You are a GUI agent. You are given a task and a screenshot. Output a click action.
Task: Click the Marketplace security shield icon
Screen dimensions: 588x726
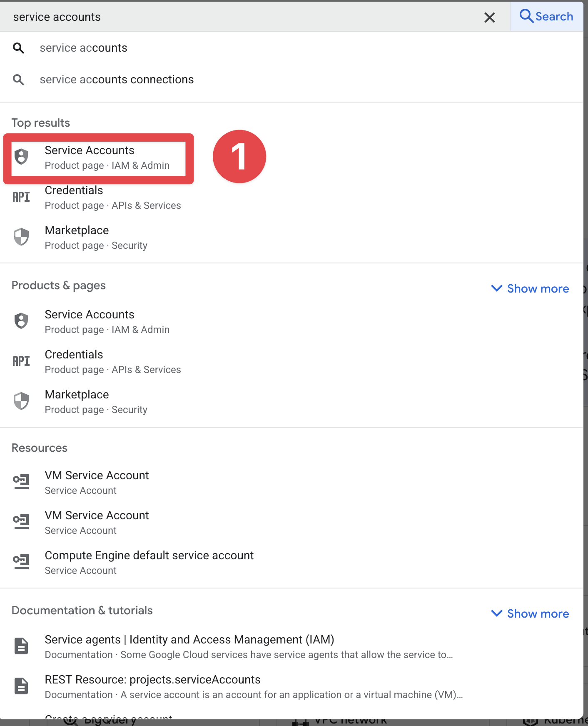21,236
